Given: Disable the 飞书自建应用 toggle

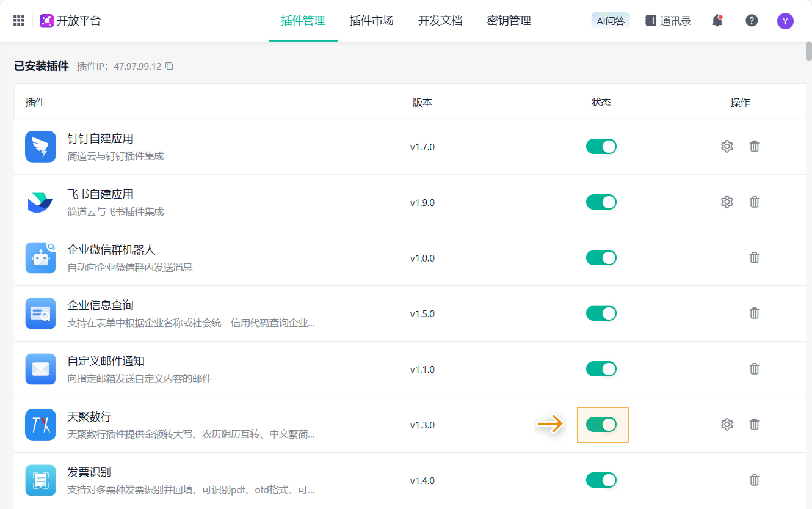Looking at the screenshot, I should tap(601, 202).
